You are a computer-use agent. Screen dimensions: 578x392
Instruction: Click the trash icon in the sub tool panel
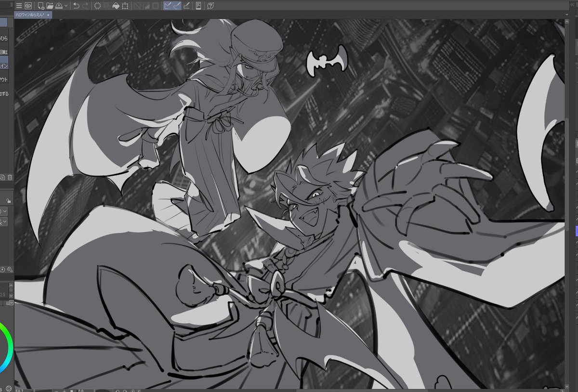tap(10, 178)
